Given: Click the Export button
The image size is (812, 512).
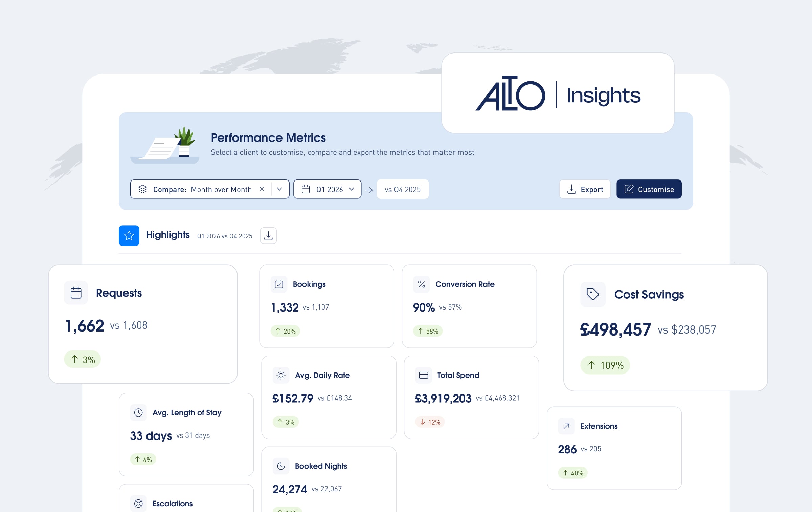Looking at the screenshot, I should (585, 189).
